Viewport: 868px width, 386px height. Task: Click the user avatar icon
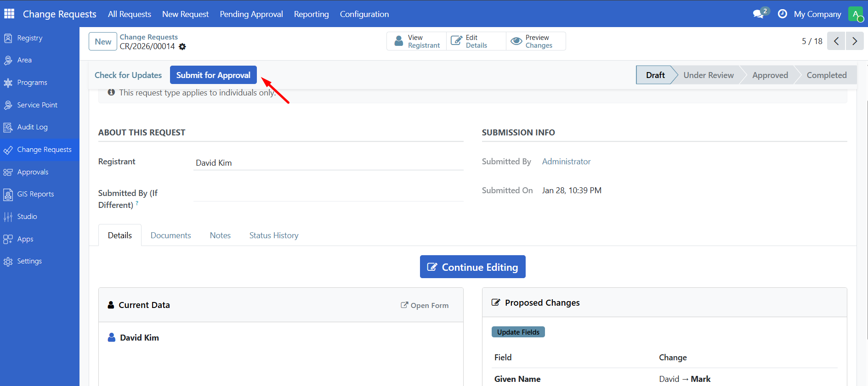click(855, 14)
